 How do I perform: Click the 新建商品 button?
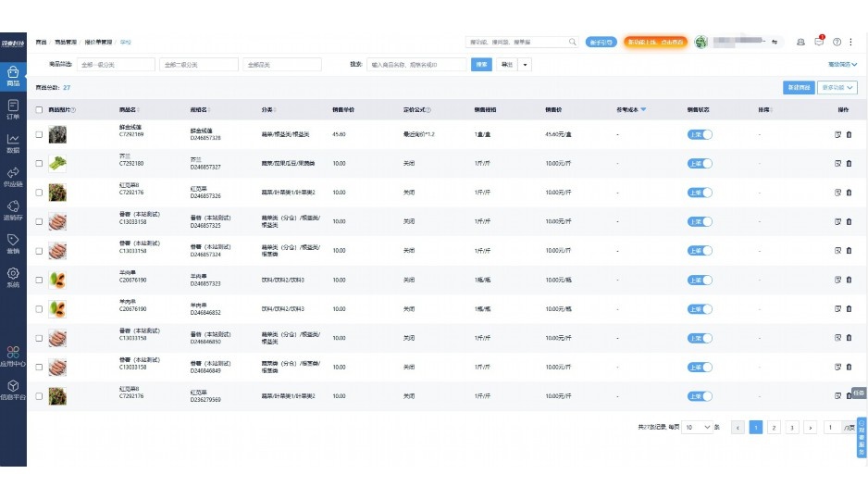[798, 87]
